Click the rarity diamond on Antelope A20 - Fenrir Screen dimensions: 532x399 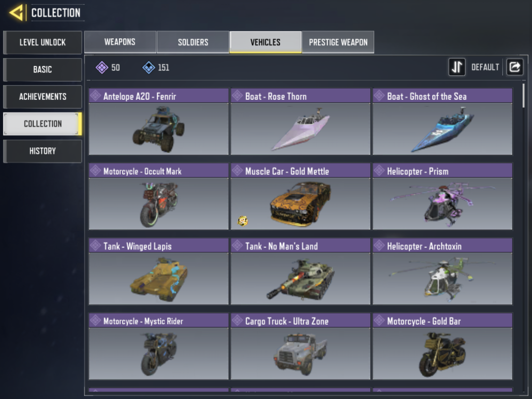coord(96,96)
